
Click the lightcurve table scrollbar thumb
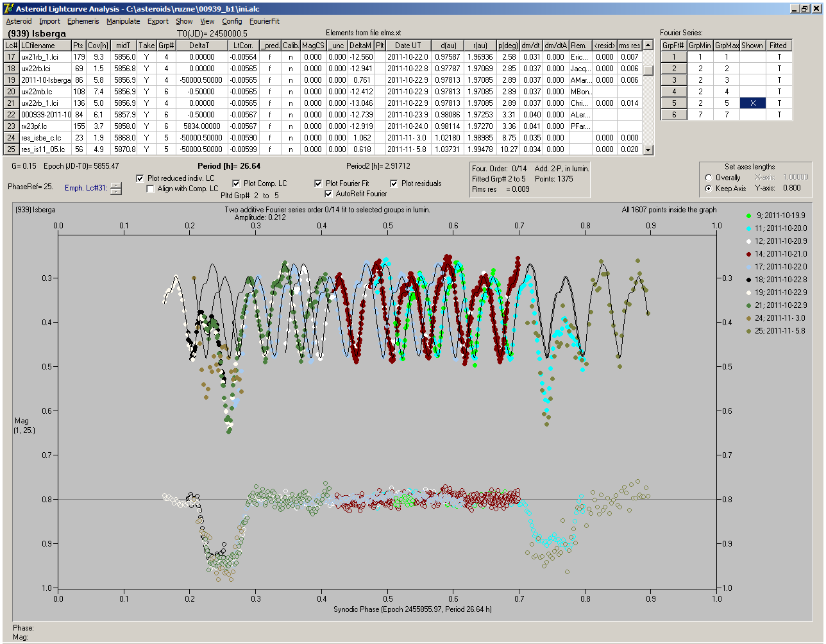[648, 71]
